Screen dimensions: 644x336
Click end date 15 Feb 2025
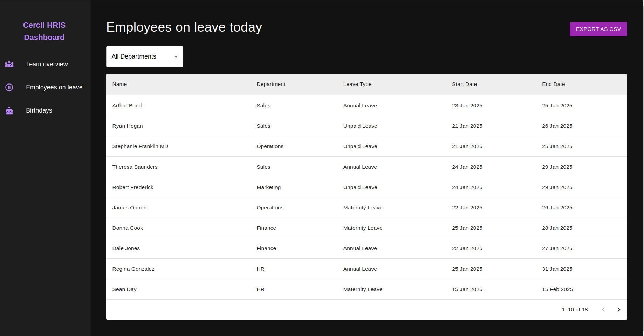pos(557,289)
